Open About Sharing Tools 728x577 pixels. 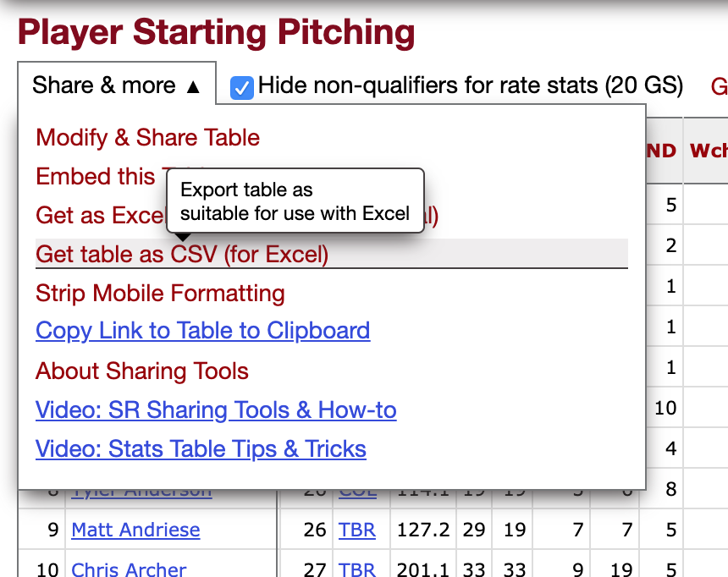pos(142,371)
